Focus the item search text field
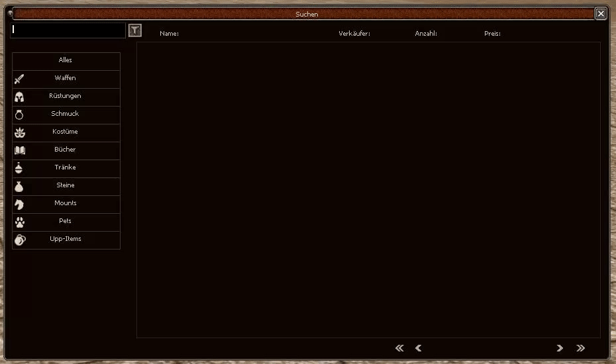This screenshot has height=364, width=616. tap(68, 30)
